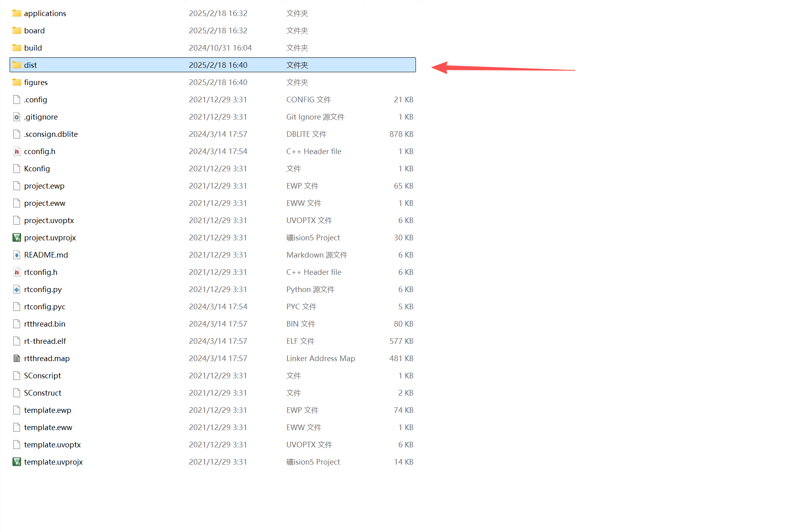
Task: Click the rtconfig.py Python file icon
Action: (16, 289)
